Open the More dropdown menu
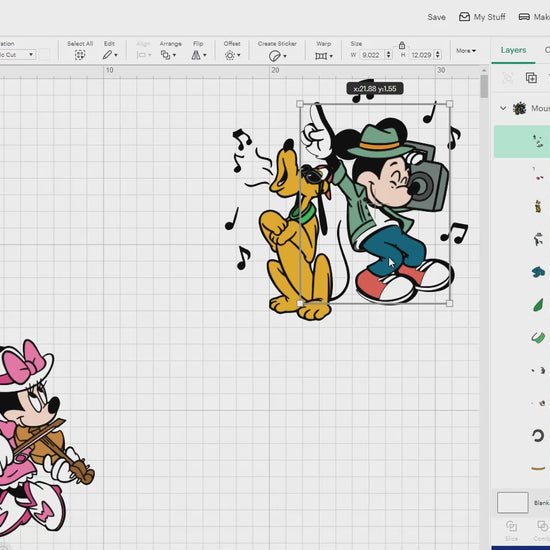Viewport: 550px width, 550px height. coord(466,51)
